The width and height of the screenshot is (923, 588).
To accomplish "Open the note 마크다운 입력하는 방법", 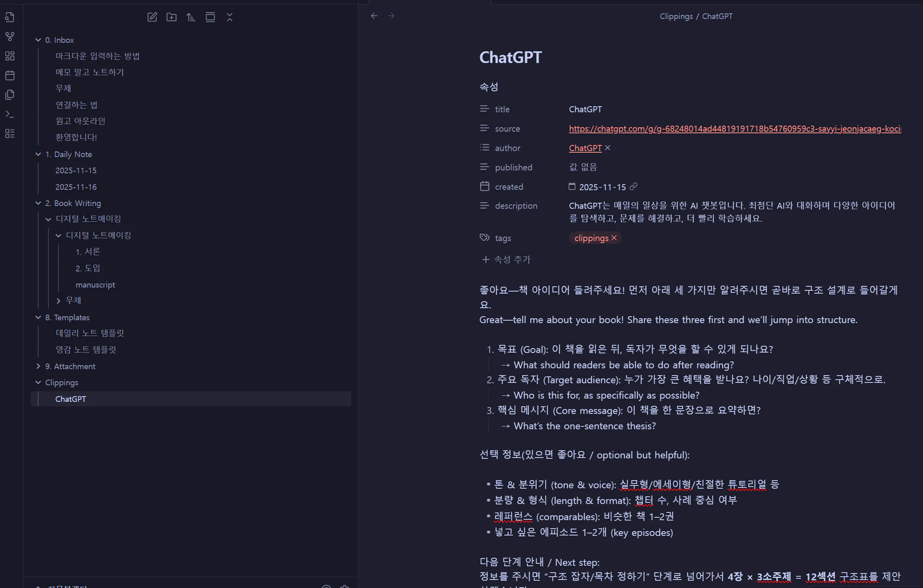I will pos(97,56).
